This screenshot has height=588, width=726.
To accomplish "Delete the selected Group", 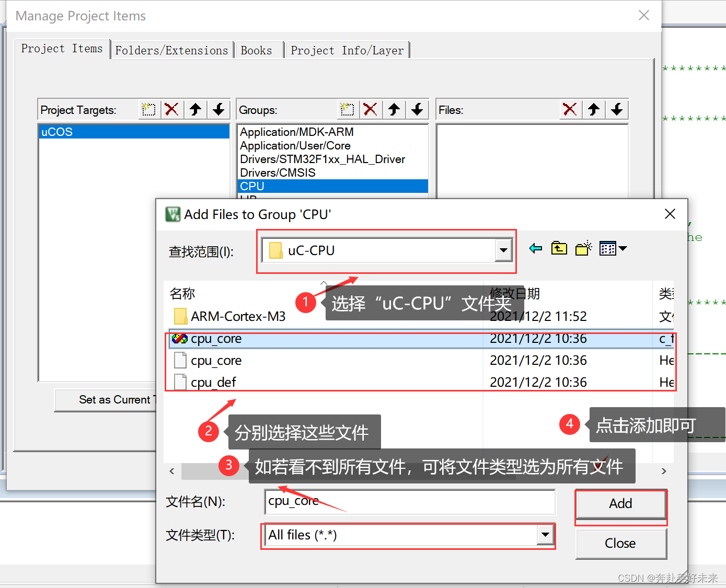I will click(x=371, y=110).
